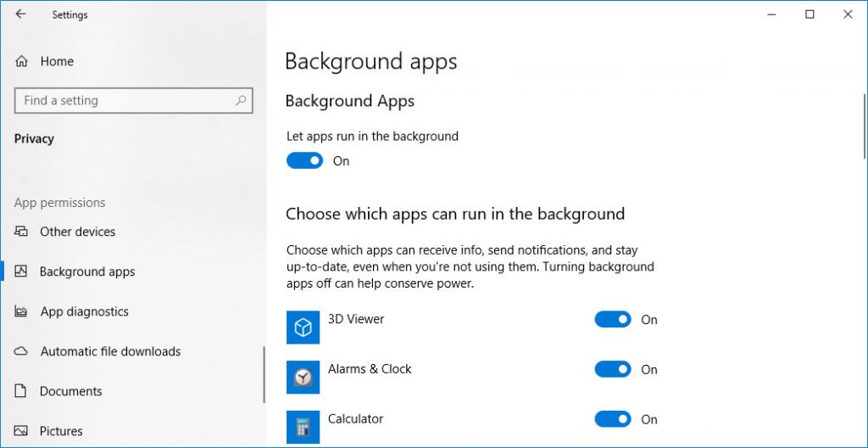Click the Background apps page title
The image size is (868, 448).
click(371, 62)
